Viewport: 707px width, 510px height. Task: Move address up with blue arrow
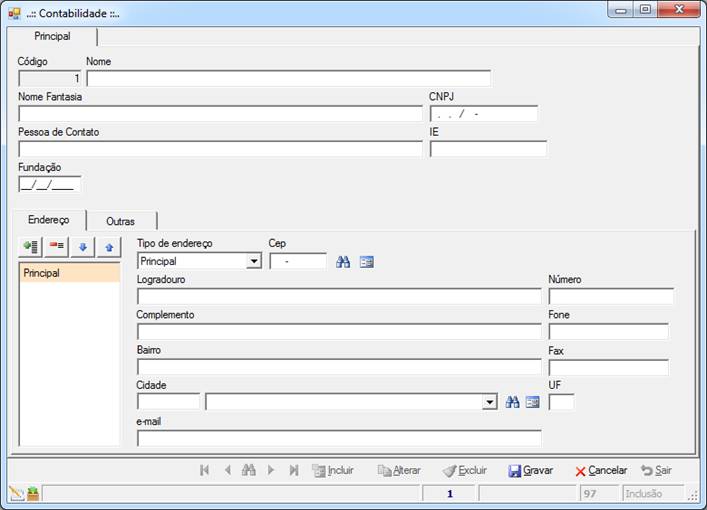click(x=109, y=247)
